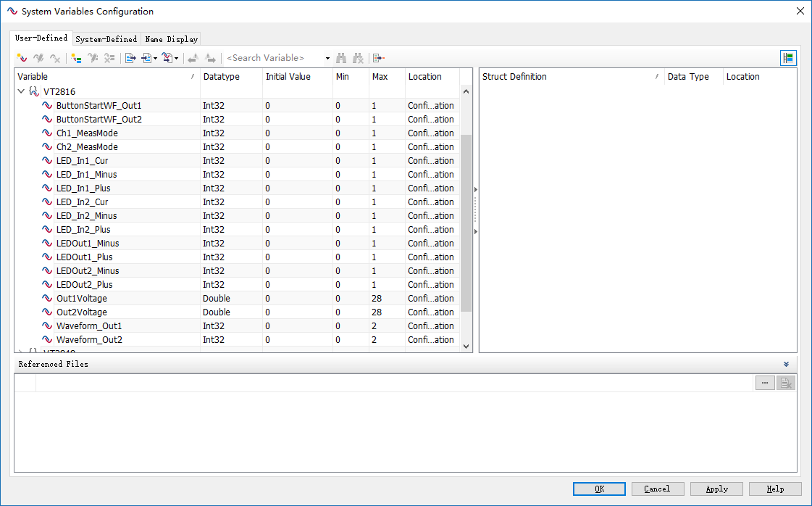Open the Name Display tab

(x=172, y=39)
